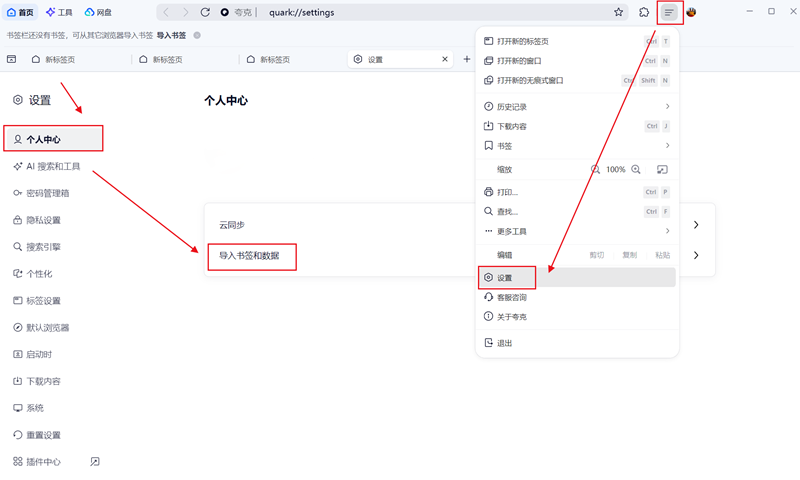Expand the 书签 submenu
This screenshot has height=480, width=800.
click(x=577, y=145)
